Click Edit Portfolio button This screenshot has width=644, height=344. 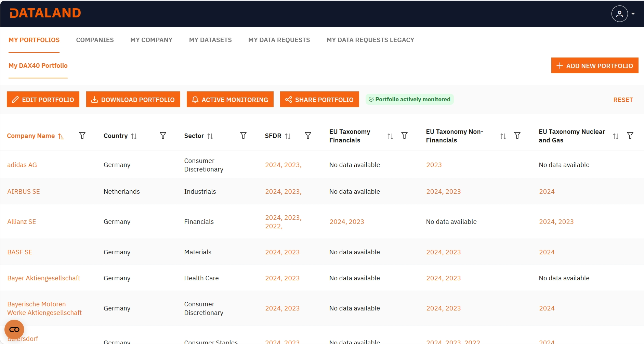pos(43,99)
